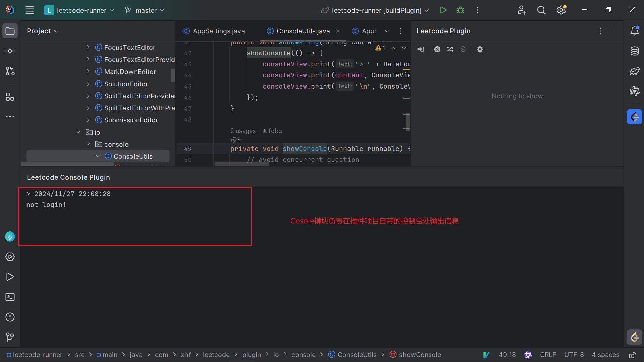This screenshot has width=644, height=362.
Task: Open the Pull Requests tool window
Action: click(x=10, y=71)
